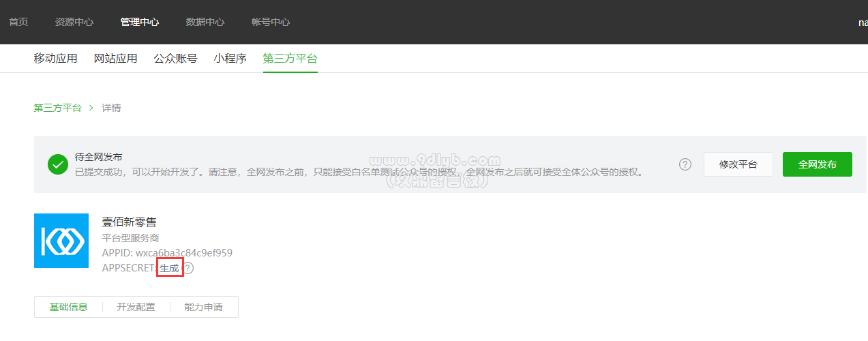Viewport: 868px width, 341px height.
Task: Switch to the 移动应用 tab
Action: click(55, 59)
